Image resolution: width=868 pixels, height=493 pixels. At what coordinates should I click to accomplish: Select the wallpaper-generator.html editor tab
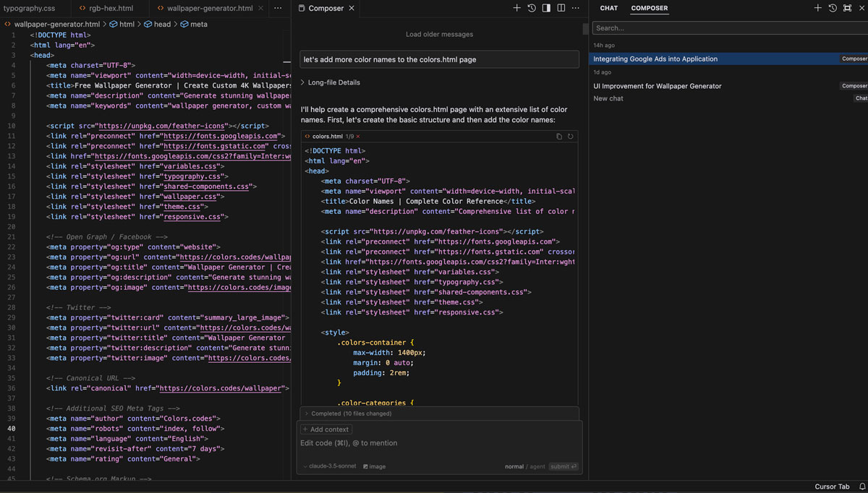(x=210, y=9)
